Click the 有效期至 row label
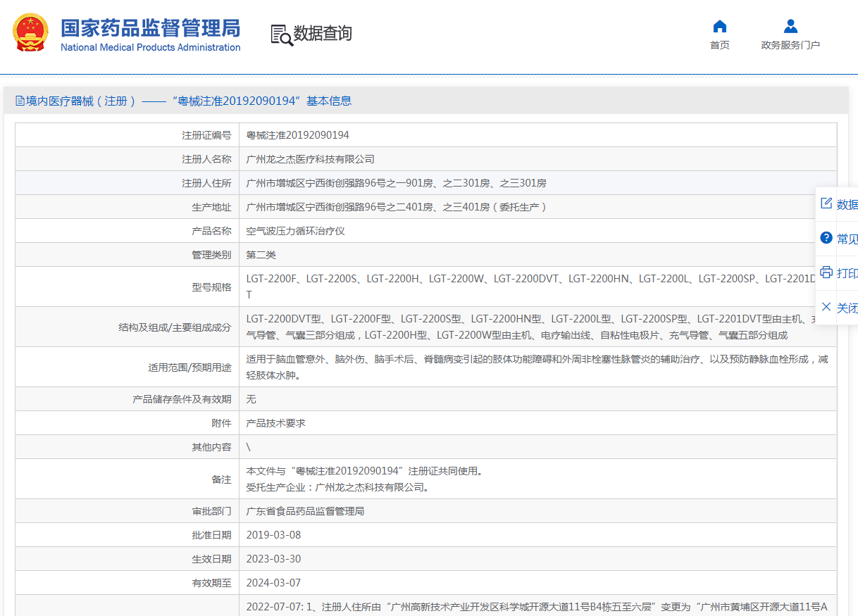The width and height of the screenshot is (858, 616). click(211, 583)
